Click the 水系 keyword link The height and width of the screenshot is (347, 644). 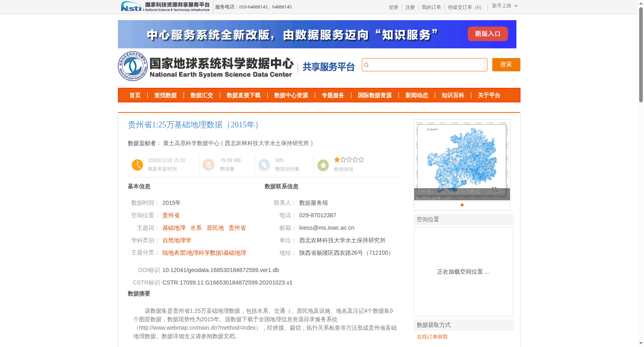[196, 228]
